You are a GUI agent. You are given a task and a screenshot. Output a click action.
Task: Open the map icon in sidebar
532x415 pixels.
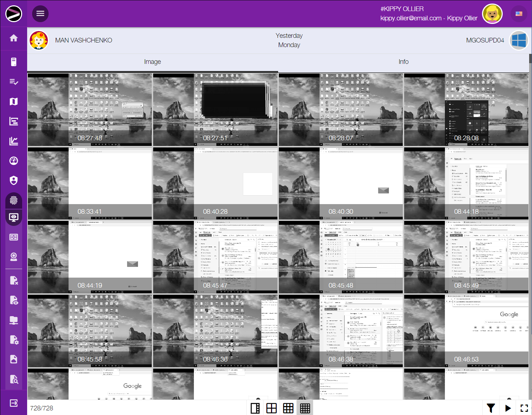[14, 102]
